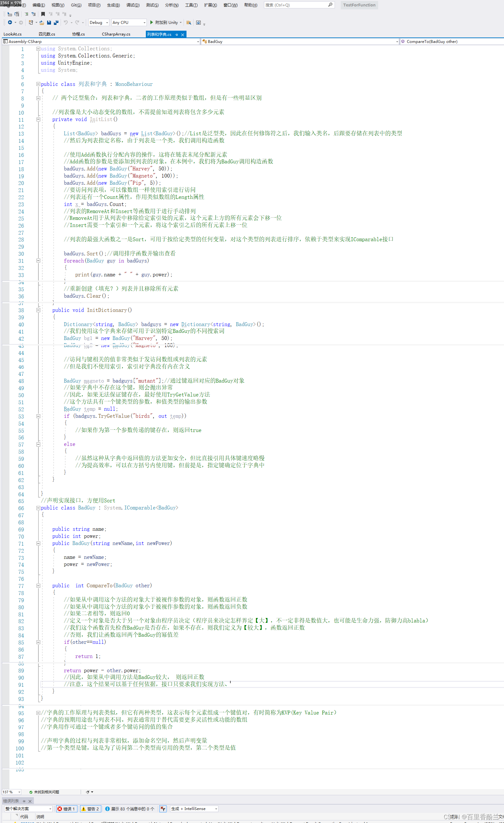This screenshot has width=504, height=823.
Task: Open the Git(G) menu
Action: [x=76, y=5]
